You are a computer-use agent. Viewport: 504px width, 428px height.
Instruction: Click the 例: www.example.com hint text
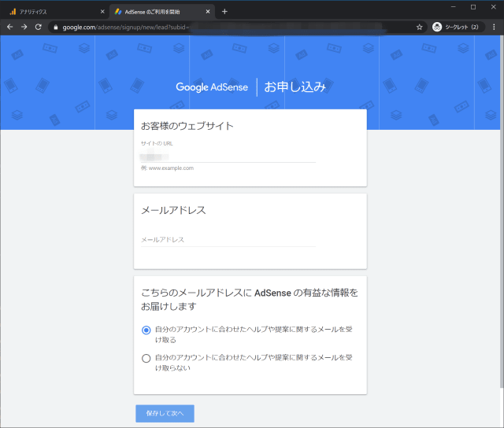click(167, 168)
